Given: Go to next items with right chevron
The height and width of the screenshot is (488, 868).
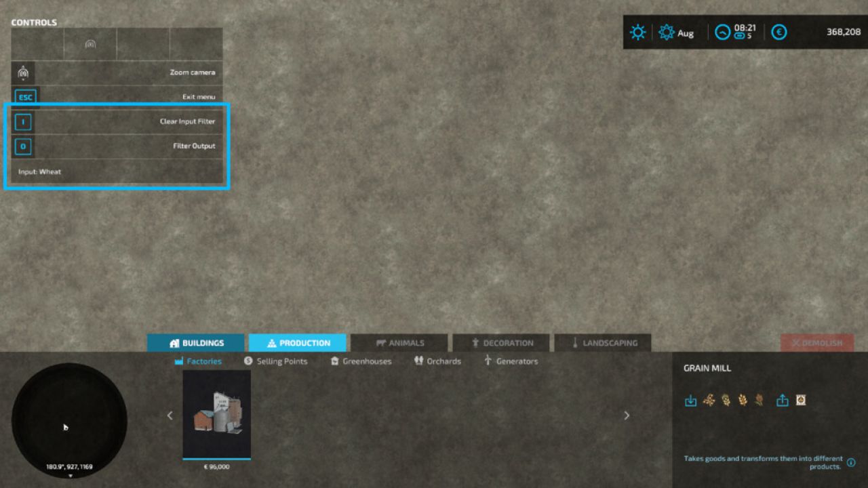Looking at the screenshot, I should 627,415.
